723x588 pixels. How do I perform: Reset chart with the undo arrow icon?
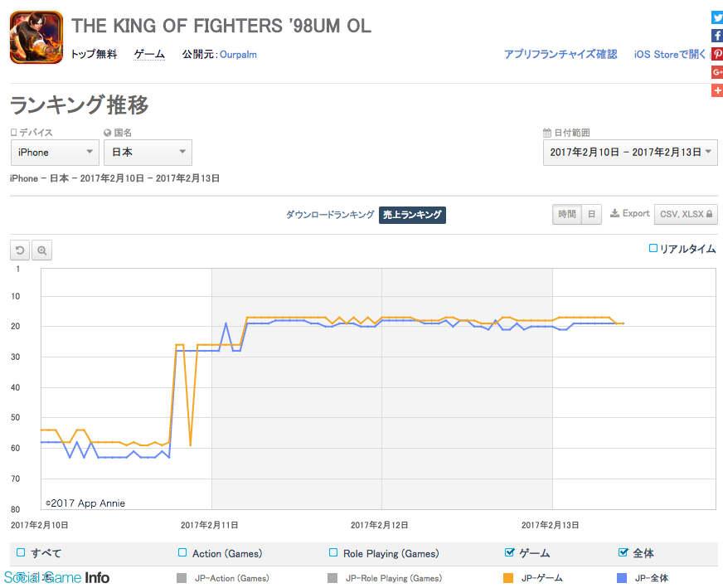coord(20,250)
